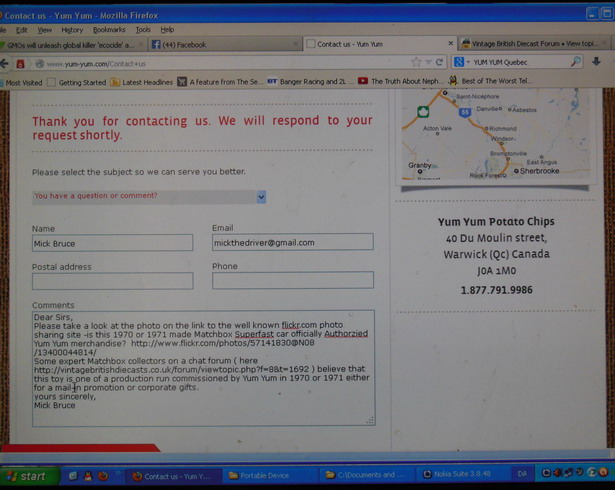
Task: Click the yum-yum.com address bar
Action: (226, 64)
